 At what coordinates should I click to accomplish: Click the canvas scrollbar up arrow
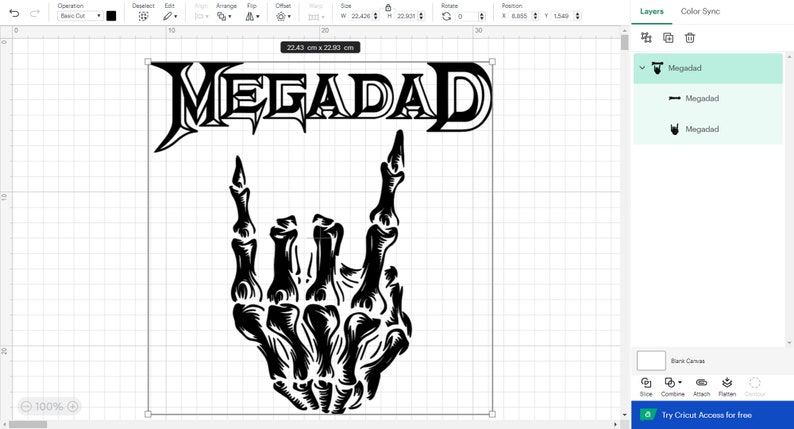pyautogui.click(x=624, y=31)
